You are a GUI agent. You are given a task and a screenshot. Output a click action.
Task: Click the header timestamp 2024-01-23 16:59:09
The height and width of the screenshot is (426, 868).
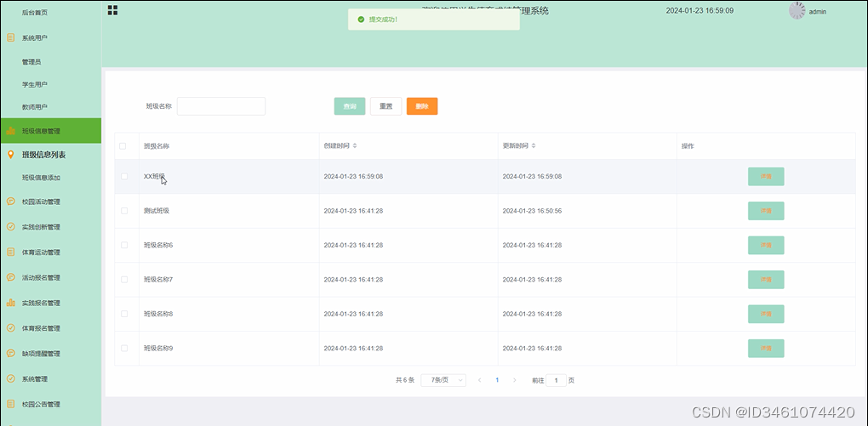[x=700, y=10]
